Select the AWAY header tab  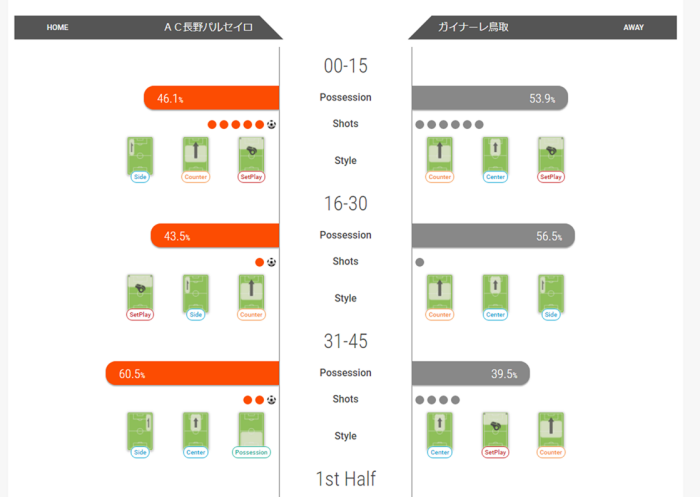point(633,28)
